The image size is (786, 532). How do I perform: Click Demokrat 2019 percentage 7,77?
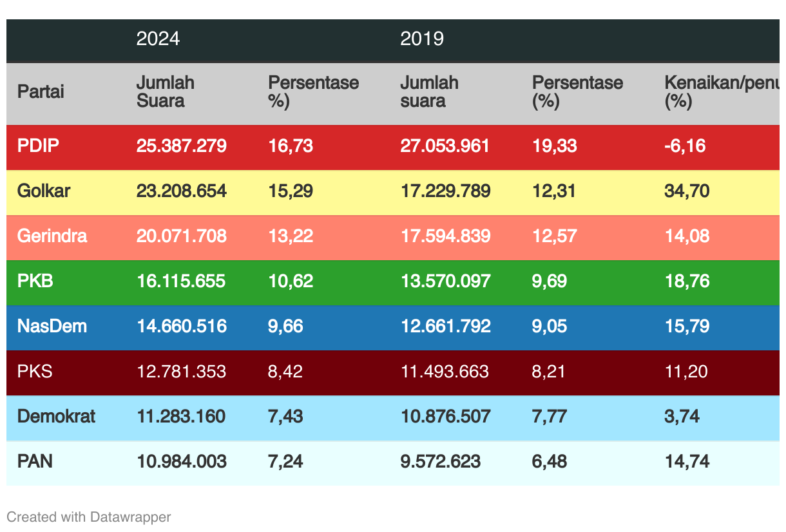pos(550,416)
